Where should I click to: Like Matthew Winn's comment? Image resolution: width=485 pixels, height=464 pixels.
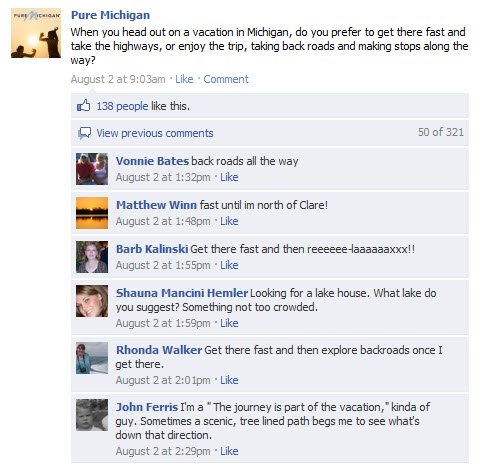point(229,221)
